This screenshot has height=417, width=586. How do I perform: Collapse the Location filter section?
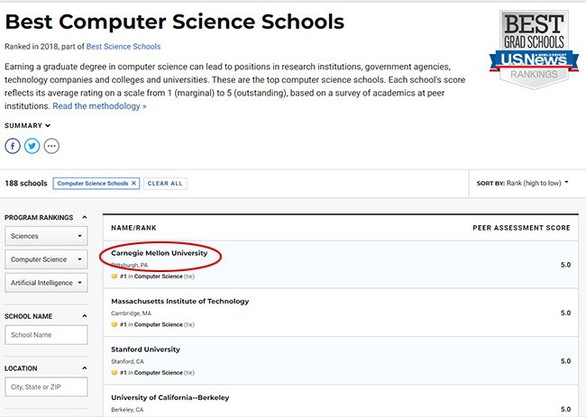(84, 368)
